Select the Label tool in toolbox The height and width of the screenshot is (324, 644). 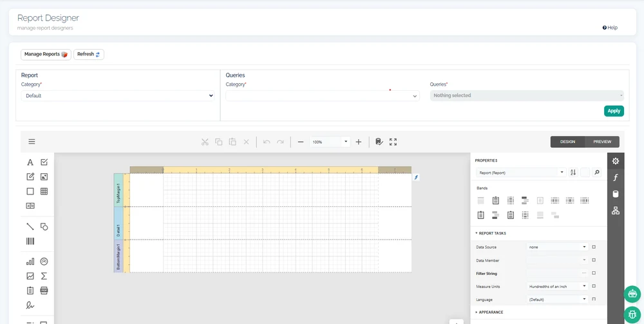pyautogui.click(x=30, y=162)
